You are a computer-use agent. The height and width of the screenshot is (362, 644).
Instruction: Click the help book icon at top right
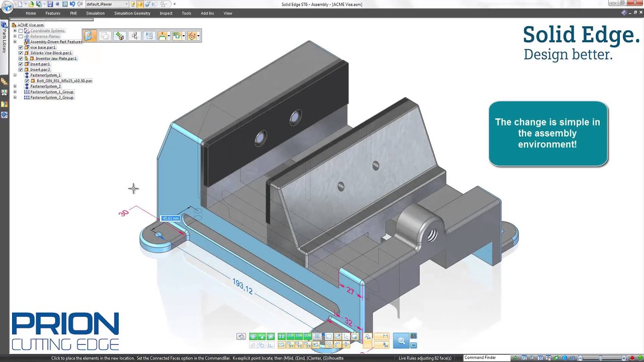click(624, 13)
